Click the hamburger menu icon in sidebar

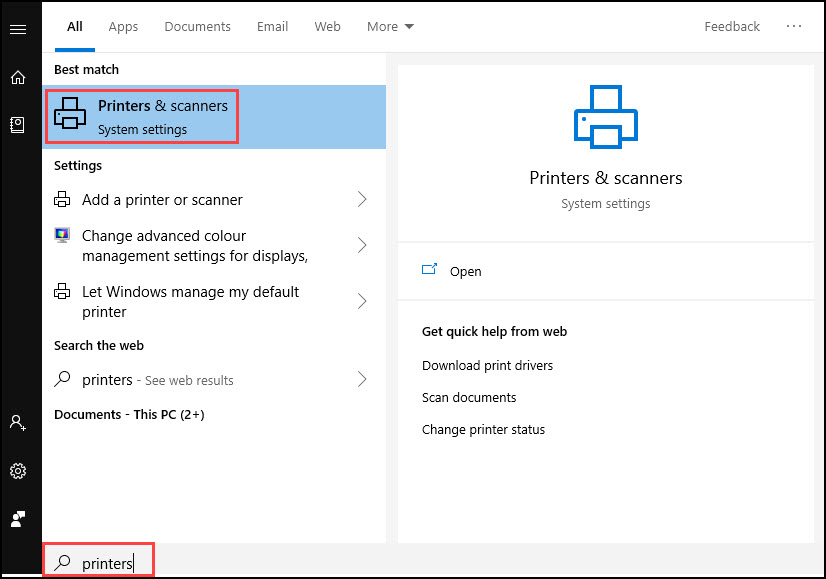pyautogui.click(x=17, y=29)
